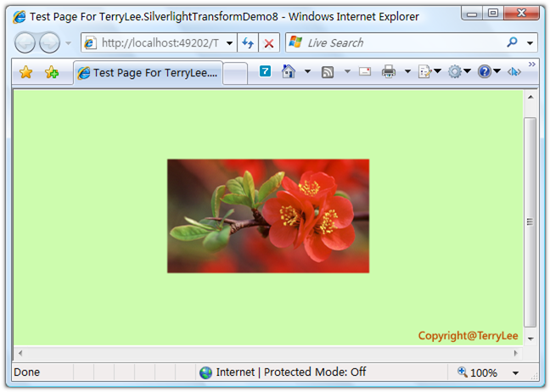Screen dimensions: 550x392
Task: Open the Favorites Center star icon
Action: coord(26,73)
